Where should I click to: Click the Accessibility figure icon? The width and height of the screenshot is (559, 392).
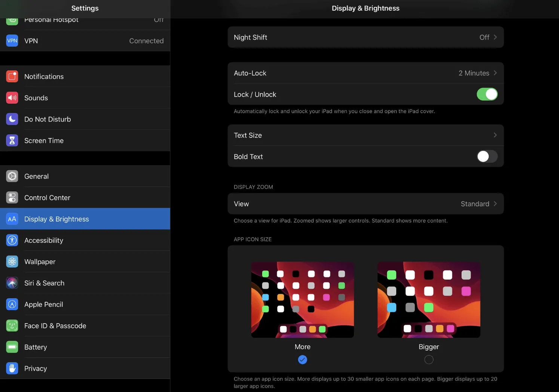click(12, 240)
